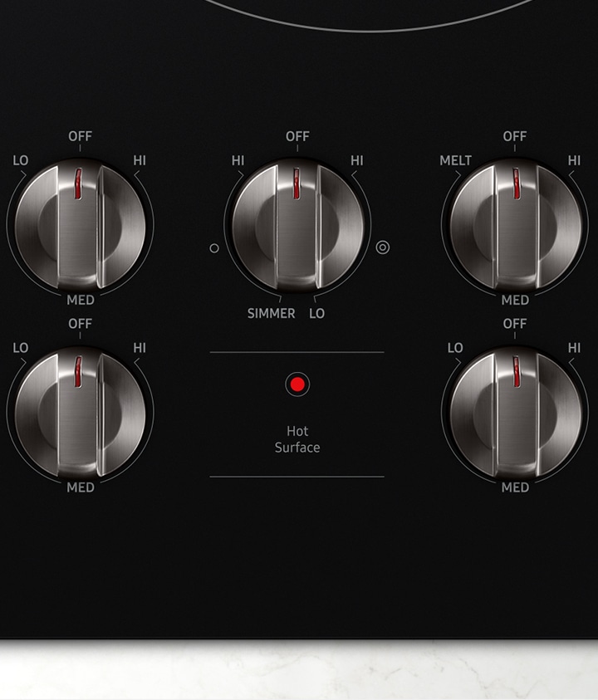Choose the left HI label of center knob
The height and width of the screenshot is (700, 598).
click(238, 160)
